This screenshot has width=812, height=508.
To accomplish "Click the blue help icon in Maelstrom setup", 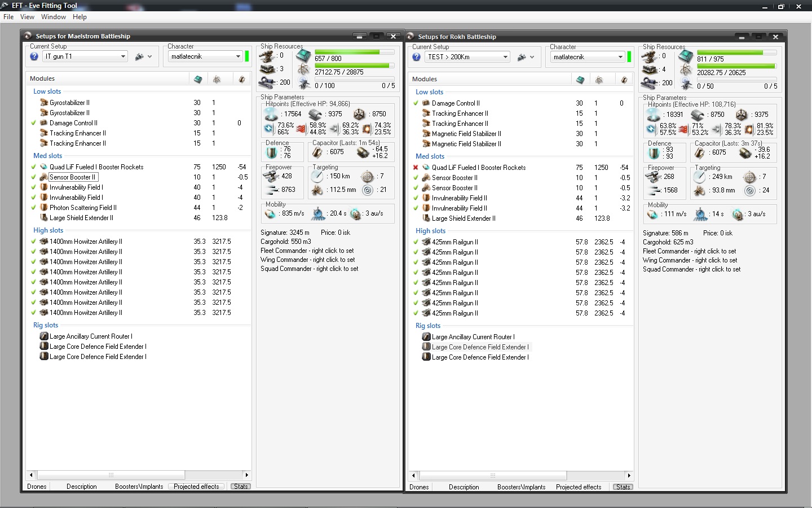I will [x=34, y=56].
